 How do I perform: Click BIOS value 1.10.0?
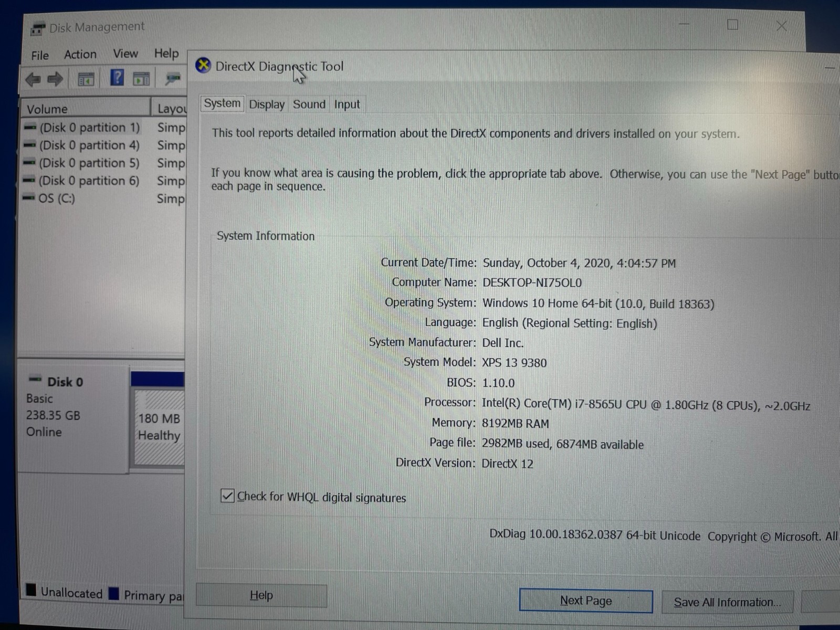(498, 383)
